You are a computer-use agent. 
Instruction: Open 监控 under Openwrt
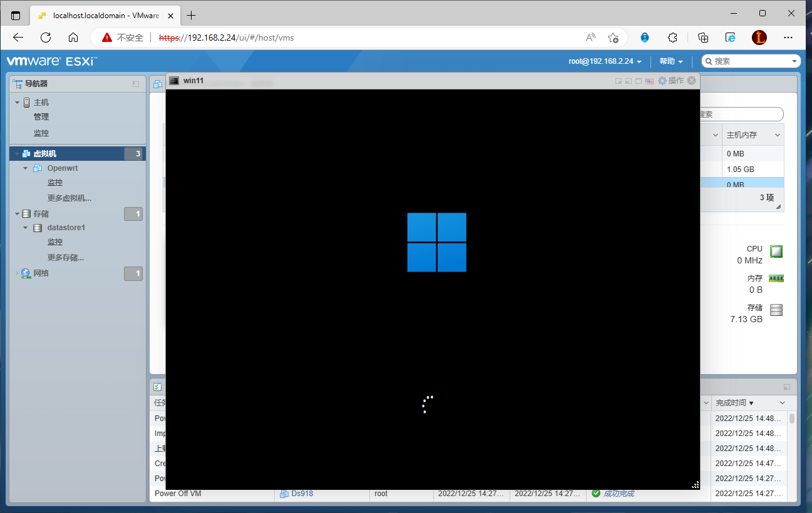coord(55,183)
